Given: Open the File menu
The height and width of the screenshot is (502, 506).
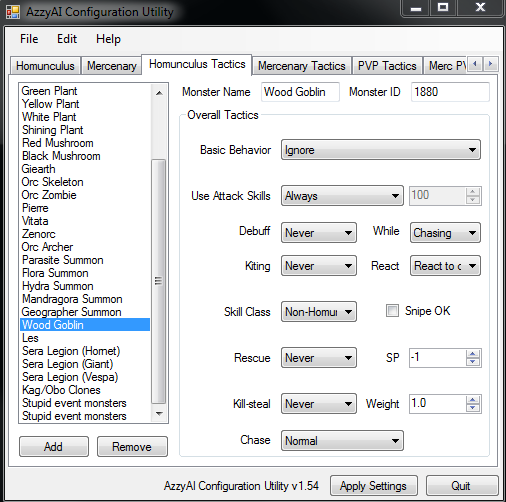Looking at the screenshot, I should click(x=29, y=39).
